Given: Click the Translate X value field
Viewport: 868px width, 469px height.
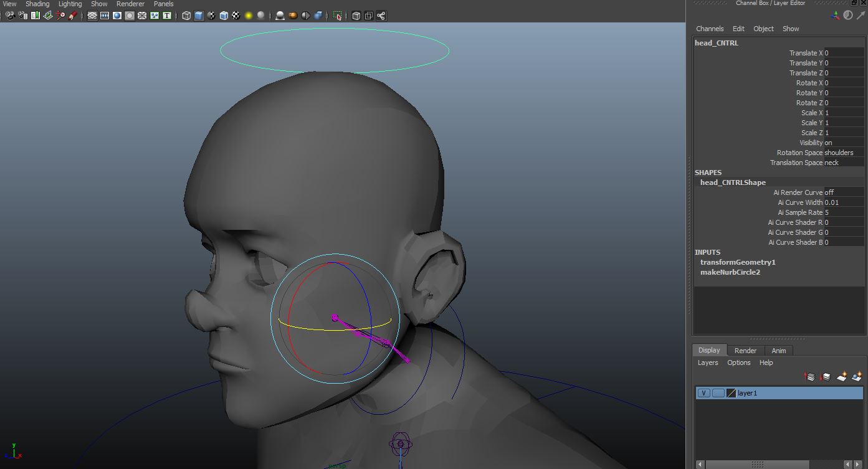Looking at the screenshot, I should click(843, 53).
